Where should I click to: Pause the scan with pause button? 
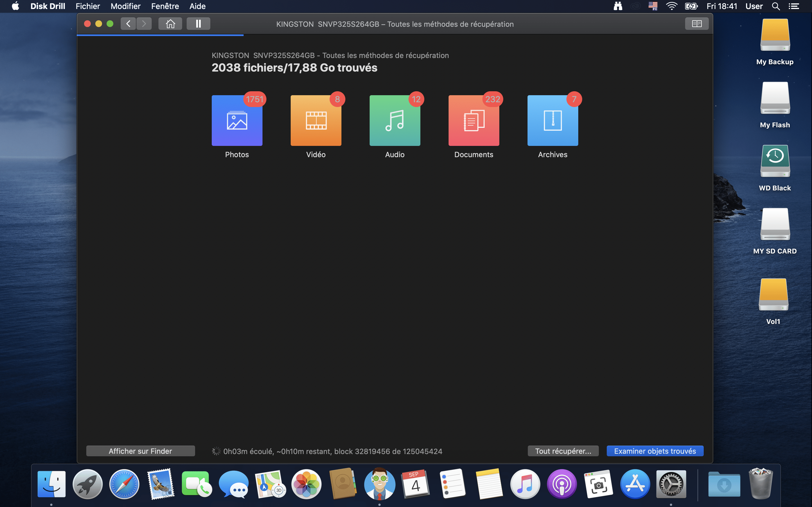(x=198, y=24)
